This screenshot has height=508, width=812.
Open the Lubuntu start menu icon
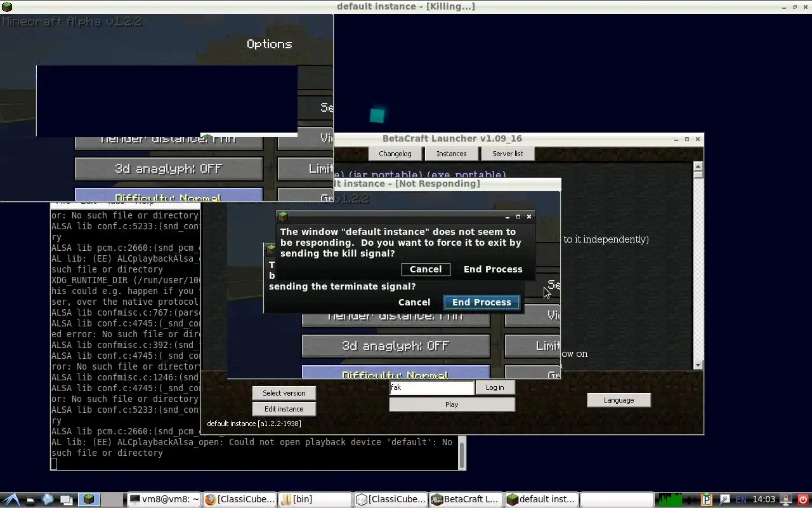pos(11,499)
